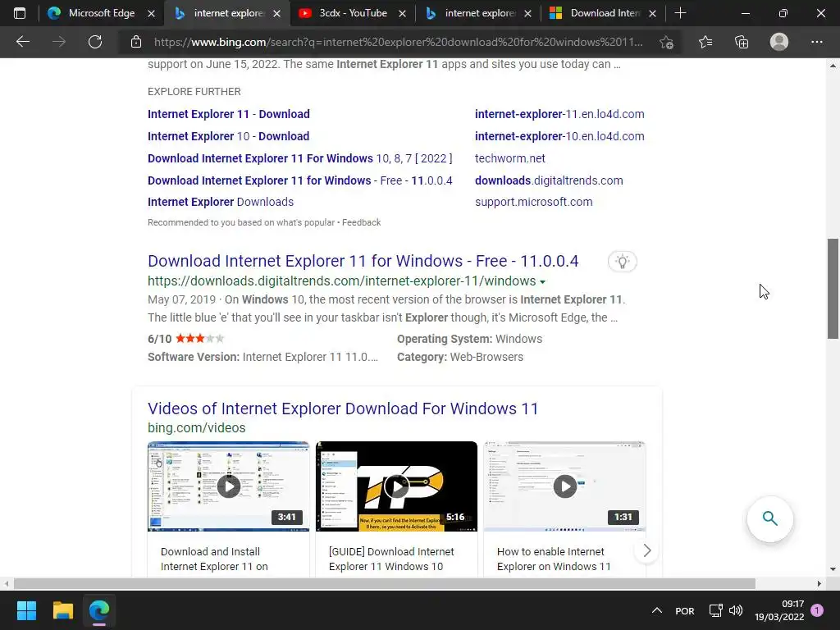840x630 pixels.
Task: Open main result title Download Internet Explorer 11 for Windows - Free
Action: [x=363, y=261]
